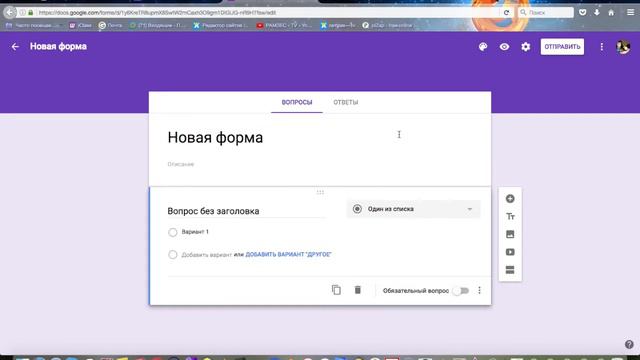
Task: Add a new question with the plus icon
Action: [x=510, y=199]
